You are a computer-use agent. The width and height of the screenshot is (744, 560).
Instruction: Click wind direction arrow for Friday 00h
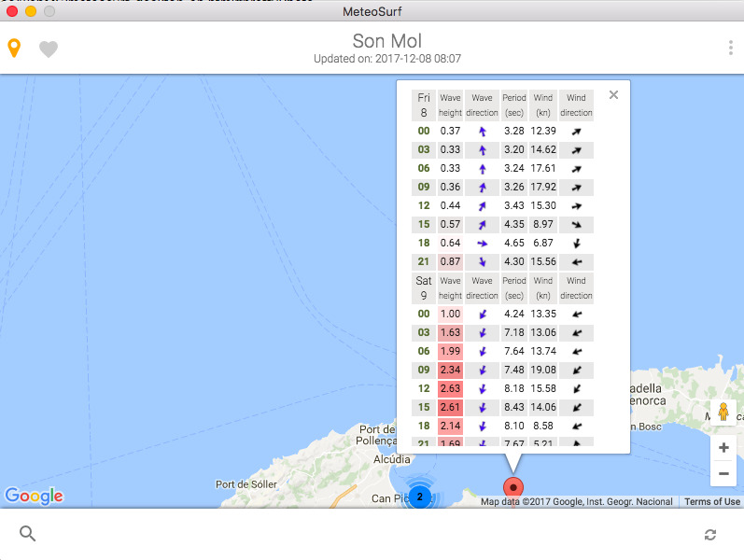pos(577,132)
